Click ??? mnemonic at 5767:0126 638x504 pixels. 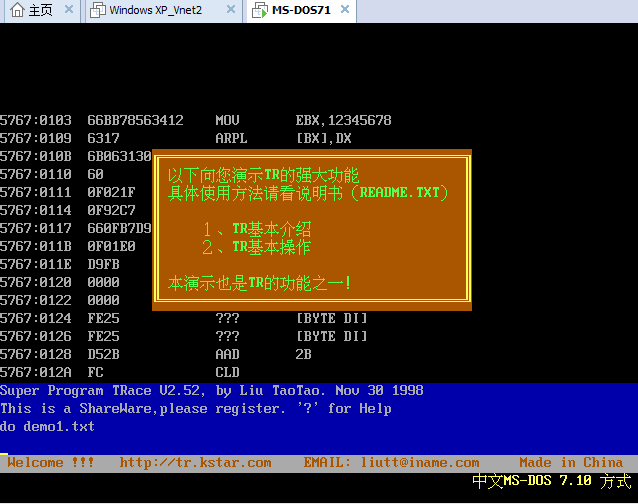(227, 336)
